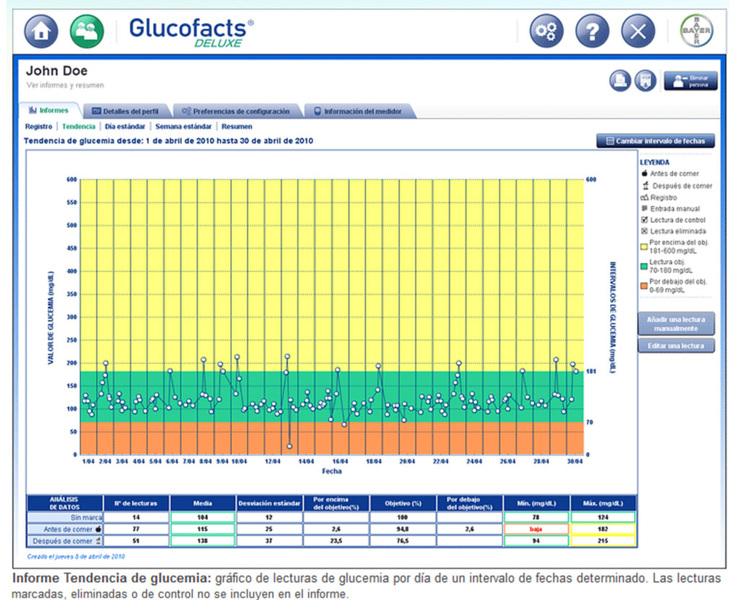
Task: Click the Desviación estándar column header
Action: 269,503
